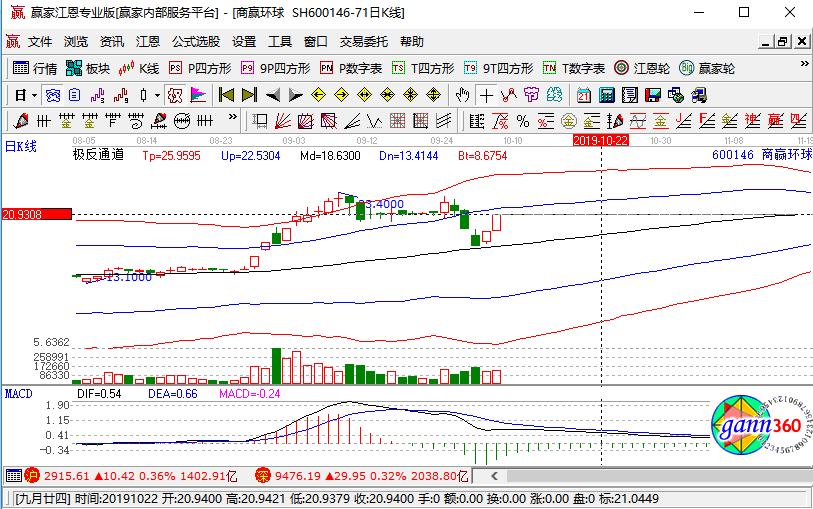
Task: Open the 浏览 menu
Action: tap(76, 41)
